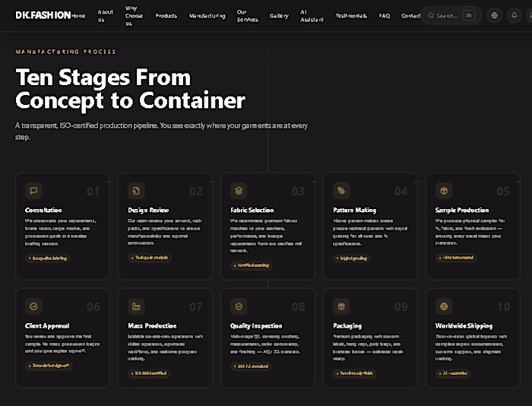Open Testimonials in navigation bar
Image resolution: width=532 pixels, height=406 pixels.
(x=351, y=16)
